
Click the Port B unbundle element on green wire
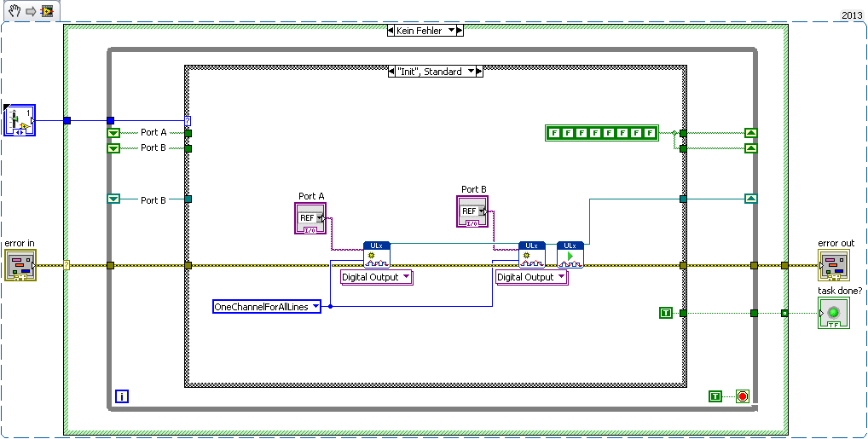153,147
